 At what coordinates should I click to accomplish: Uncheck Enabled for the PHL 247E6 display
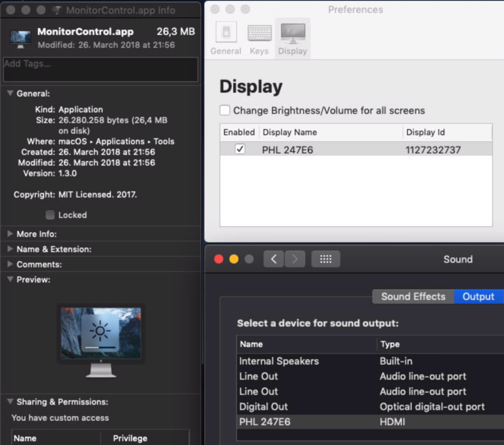240,149
